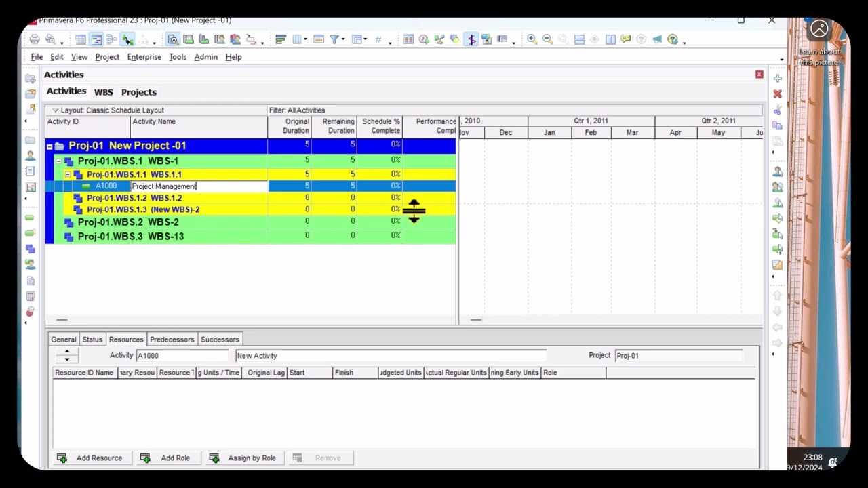Open the Help menu
The width and height of the screenshot is (868, 488).
(x=233, y=57)
